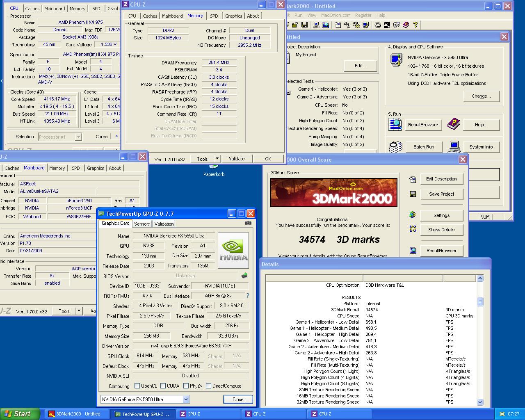
Task: Click the 3DMark2000 MadOnion banner image
Action: pos(334,192)
